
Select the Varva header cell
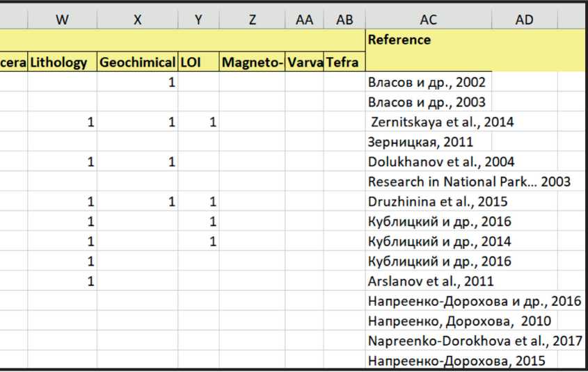(x=304, y=63)
